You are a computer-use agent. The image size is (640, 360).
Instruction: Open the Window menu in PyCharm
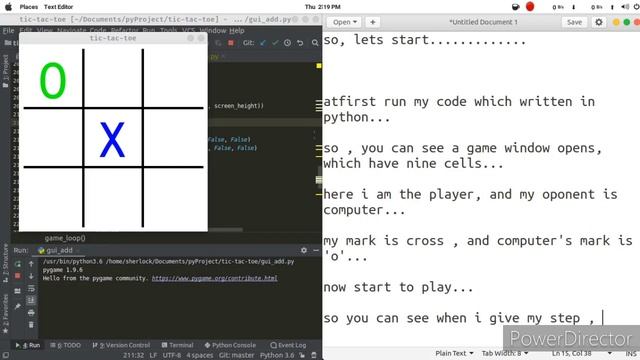213,31
